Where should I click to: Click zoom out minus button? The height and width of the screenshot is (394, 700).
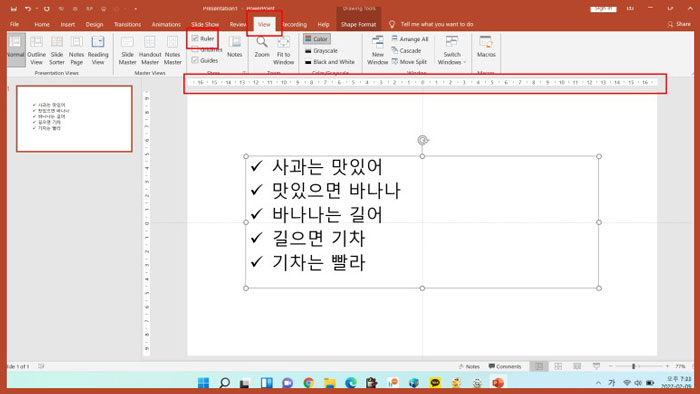(611, 366)
